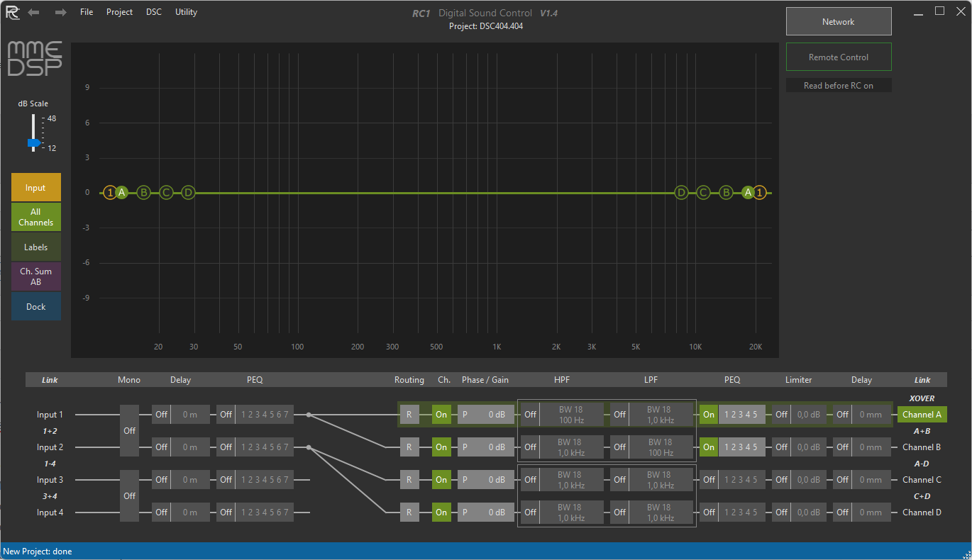Image resolution: width=972 pixels, height=560 pixels.
Task: Open the Project menu
Action: (x=119, y=12)
